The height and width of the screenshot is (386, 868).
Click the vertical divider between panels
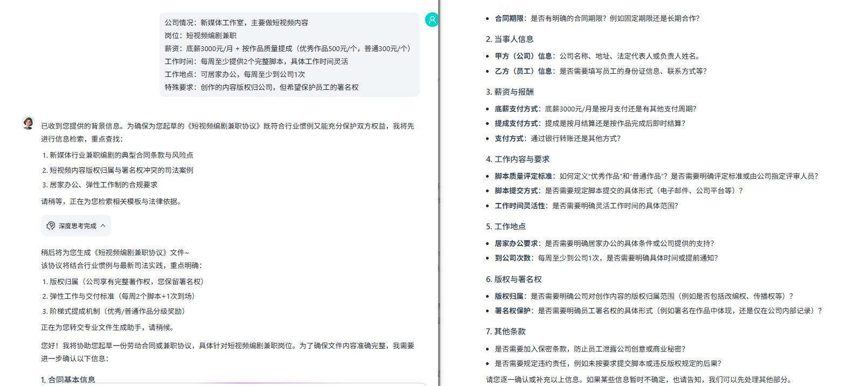[x=440, y=193]
